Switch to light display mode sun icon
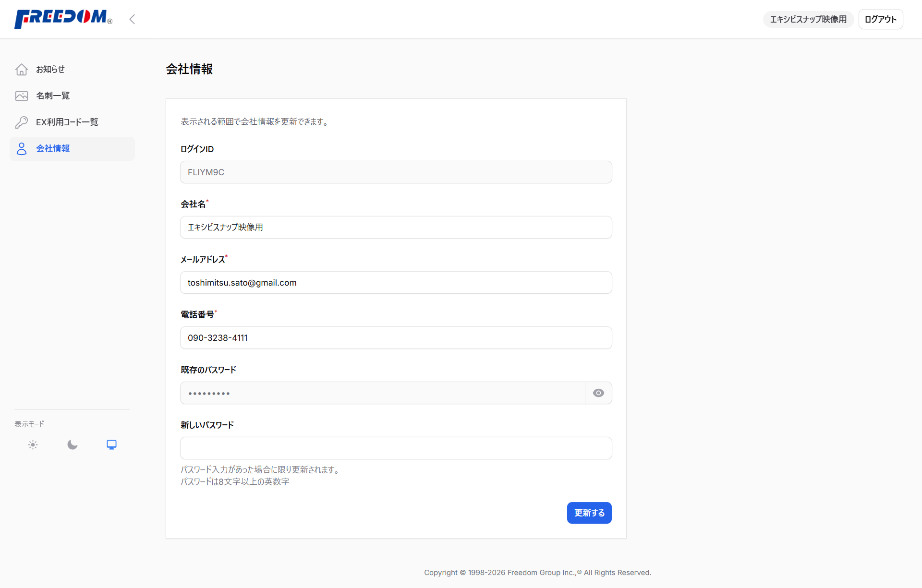The image size is (922, 588). 33,445
